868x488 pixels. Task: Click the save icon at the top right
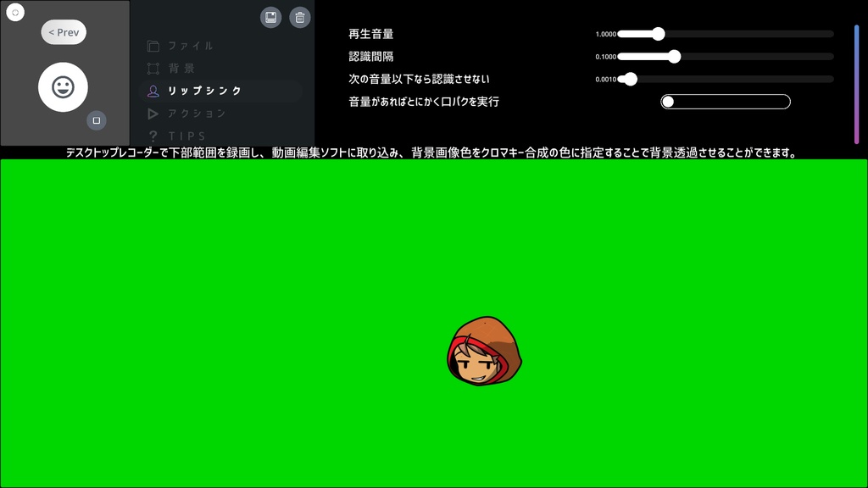pos(271,16)
